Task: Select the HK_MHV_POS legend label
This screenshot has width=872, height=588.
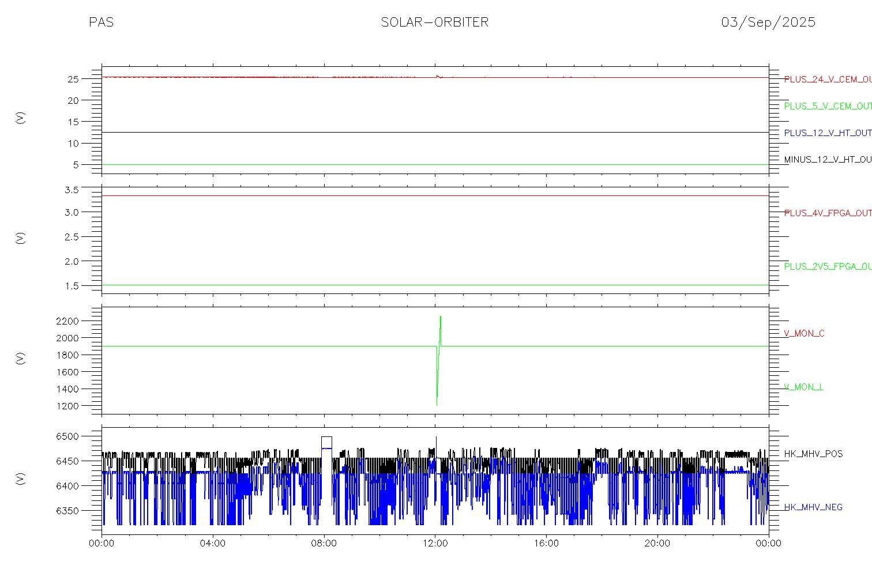Action: 813,454
